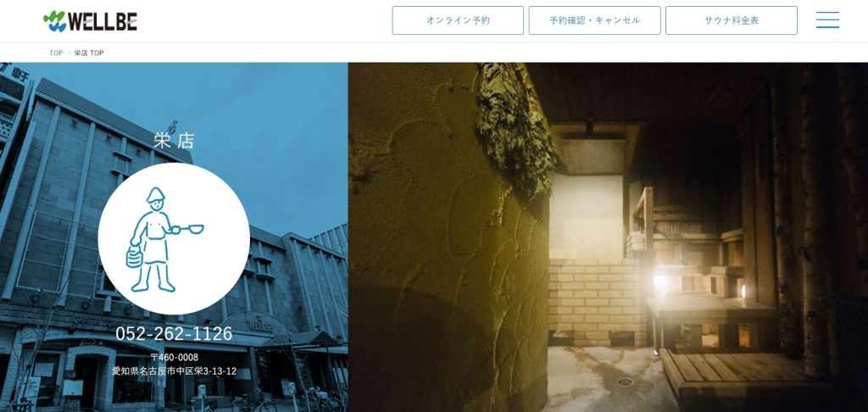
Task: Open サウナ料金表 price list button
Action: 732,20
